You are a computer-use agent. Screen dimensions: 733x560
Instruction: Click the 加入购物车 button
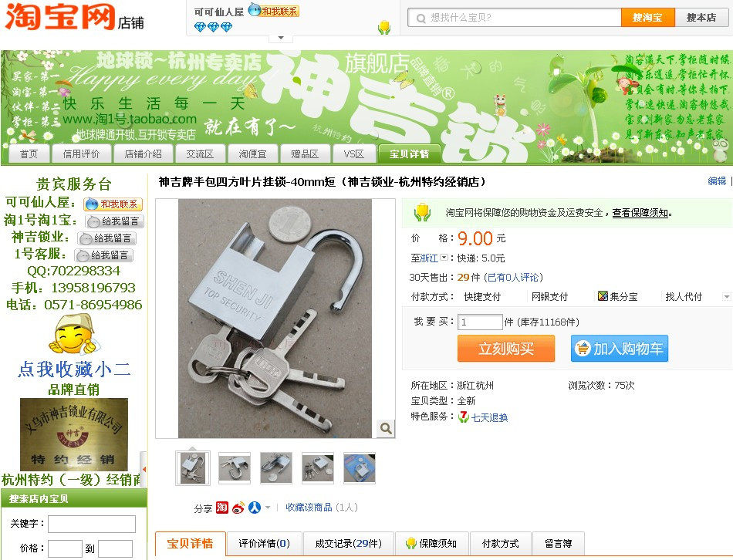click(x=620, y=348)
